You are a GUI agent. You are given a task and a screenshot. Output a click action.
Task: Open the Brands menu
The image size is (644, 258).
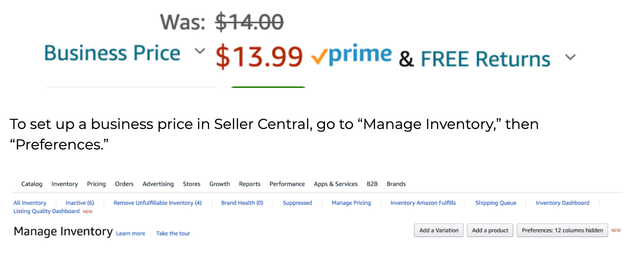click(x=396, y=184)
